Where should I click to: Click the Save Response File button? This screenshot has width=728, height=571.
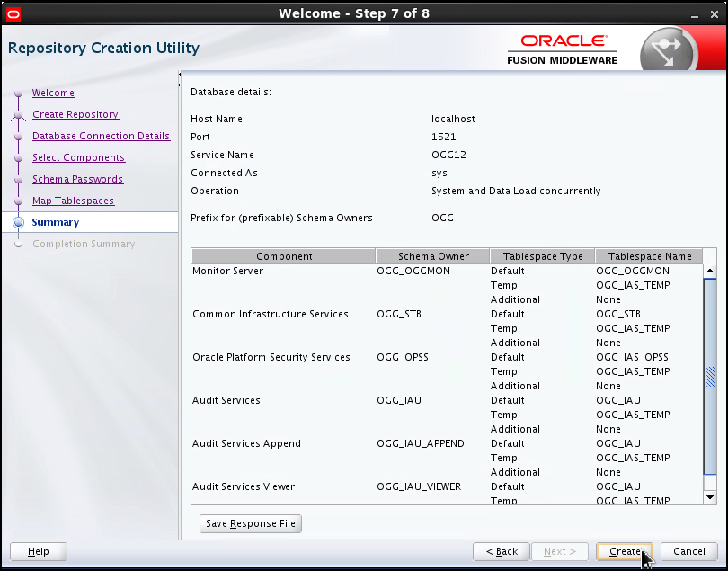click(x=250, y=522)
